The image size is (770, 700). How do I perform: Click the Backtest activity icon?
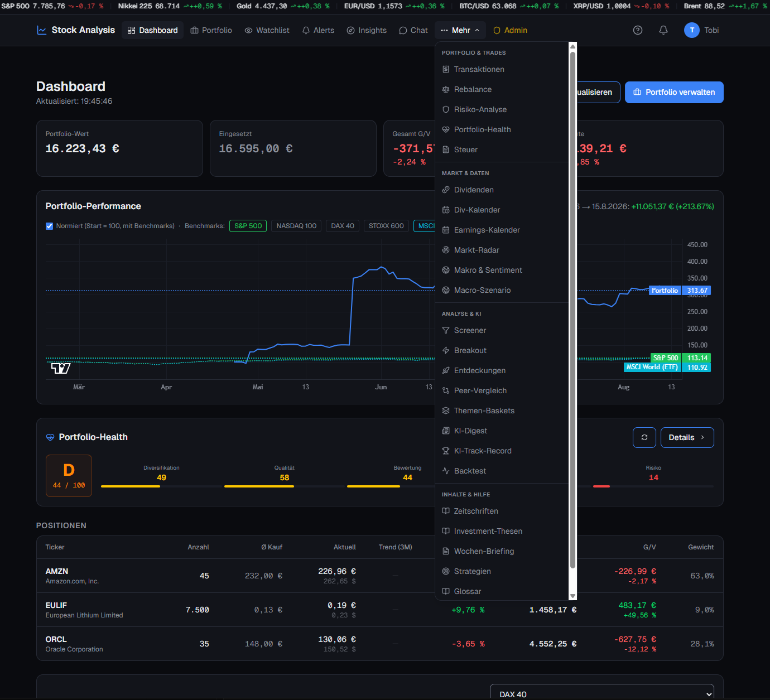pos(446,471)
